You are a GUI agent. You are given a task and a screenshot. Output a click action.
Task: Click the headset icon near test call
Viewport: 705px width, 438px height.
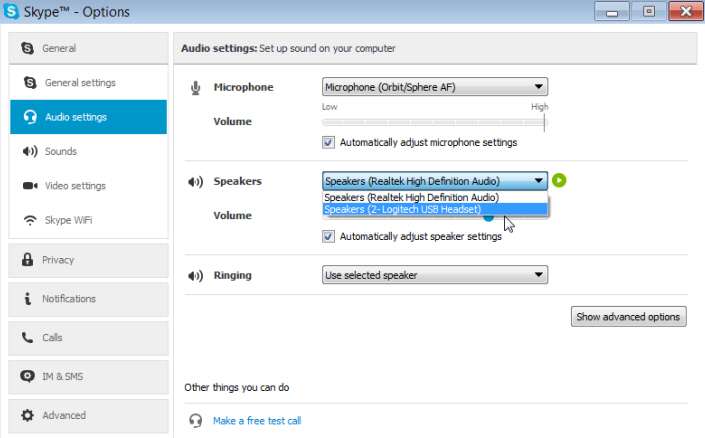tap(196, 421)
